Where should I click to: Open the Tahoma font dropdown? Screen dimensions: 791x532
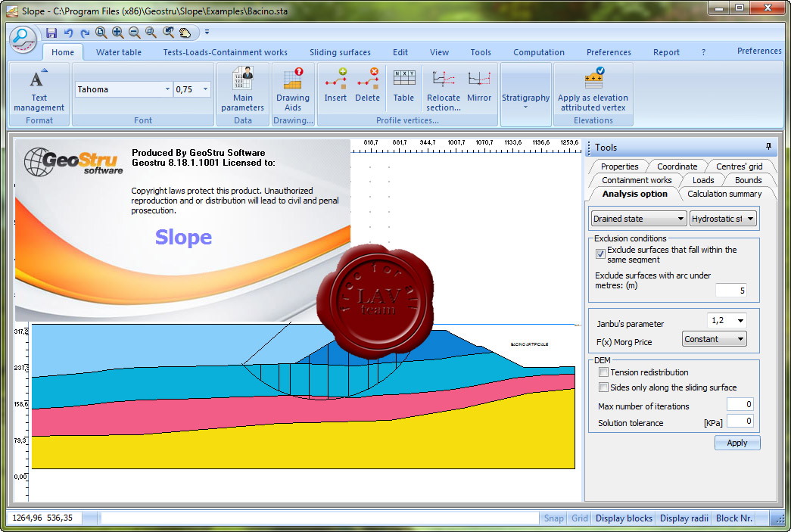(x=167, y=89)
